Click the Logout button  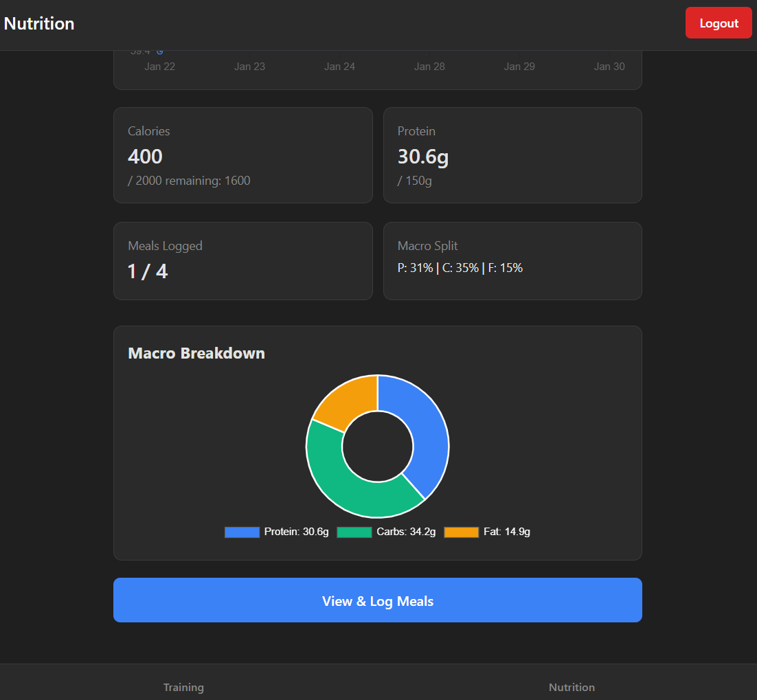tap(718, 22)
